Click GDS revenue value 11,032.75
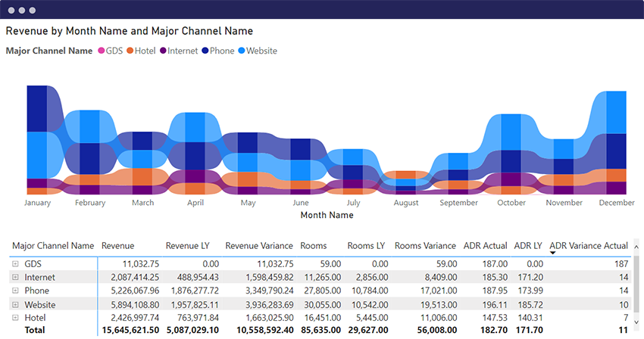This screenshot has width=644, height=339. 140,264
